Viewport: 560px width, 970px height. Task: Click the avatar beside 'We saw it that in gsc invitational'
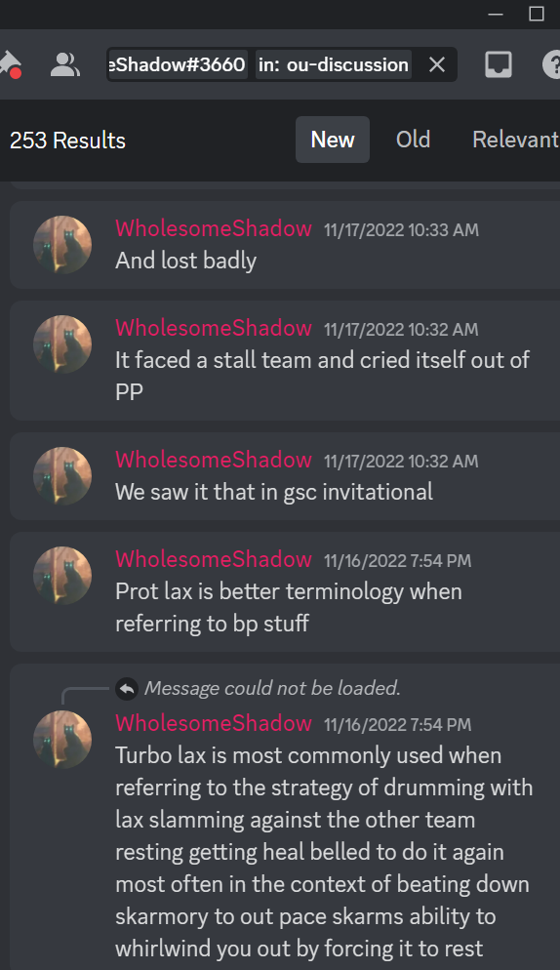click(61, 476)
